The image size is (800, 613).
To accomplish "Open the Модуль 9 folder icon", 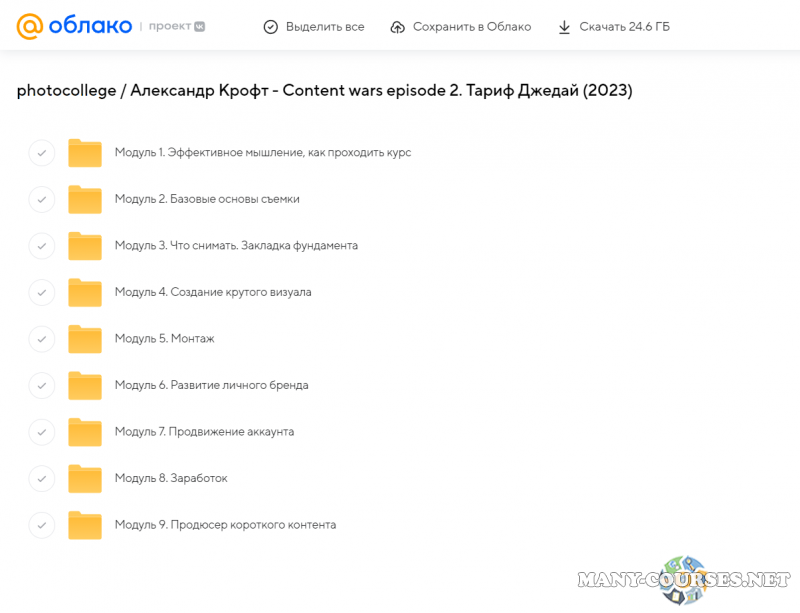I will click(x=85, y=525).
